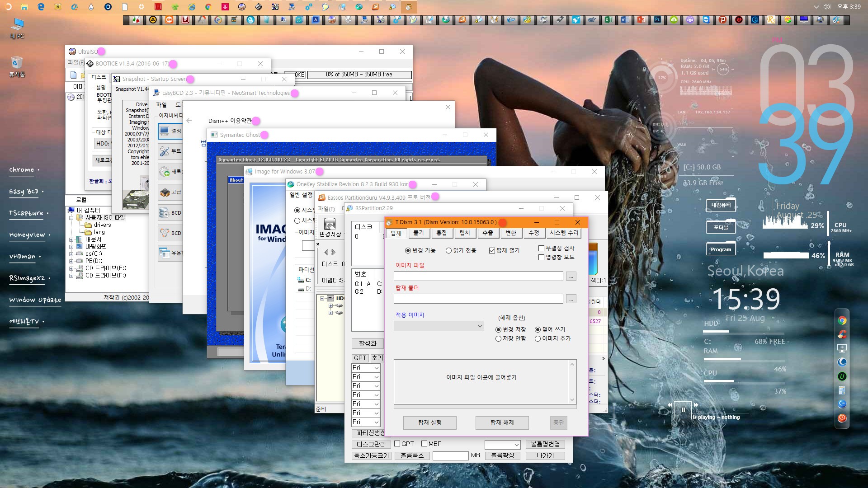Collapse 사용자 ISO 파일 tree node
The image size is (868, 488).
click(71, 218)
